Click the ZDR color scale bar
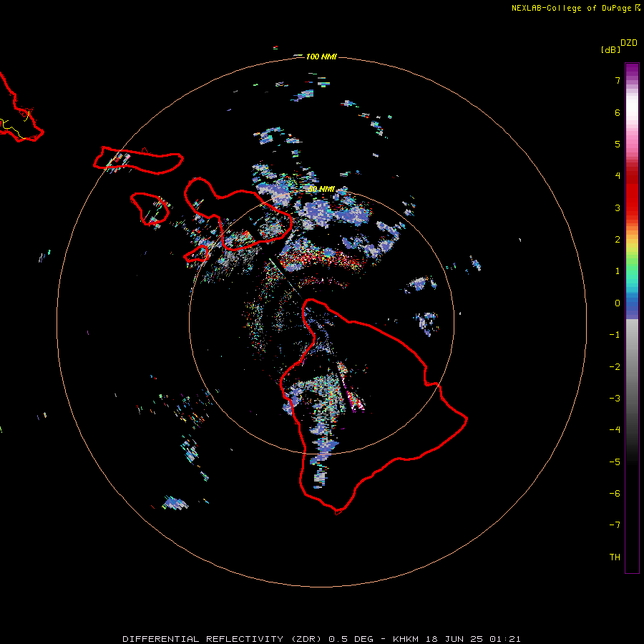The image size is (644, 644). (x=632, y=318)
